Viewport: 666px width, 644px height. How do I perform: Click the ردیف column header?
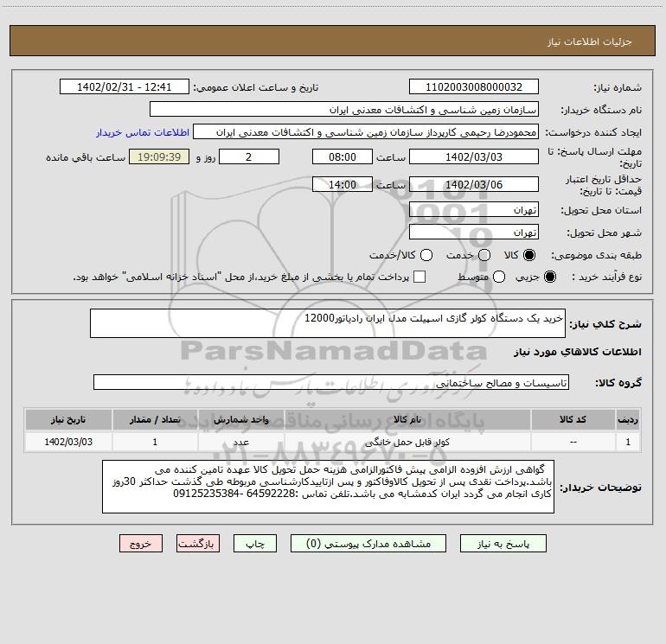tap(628, 420)
